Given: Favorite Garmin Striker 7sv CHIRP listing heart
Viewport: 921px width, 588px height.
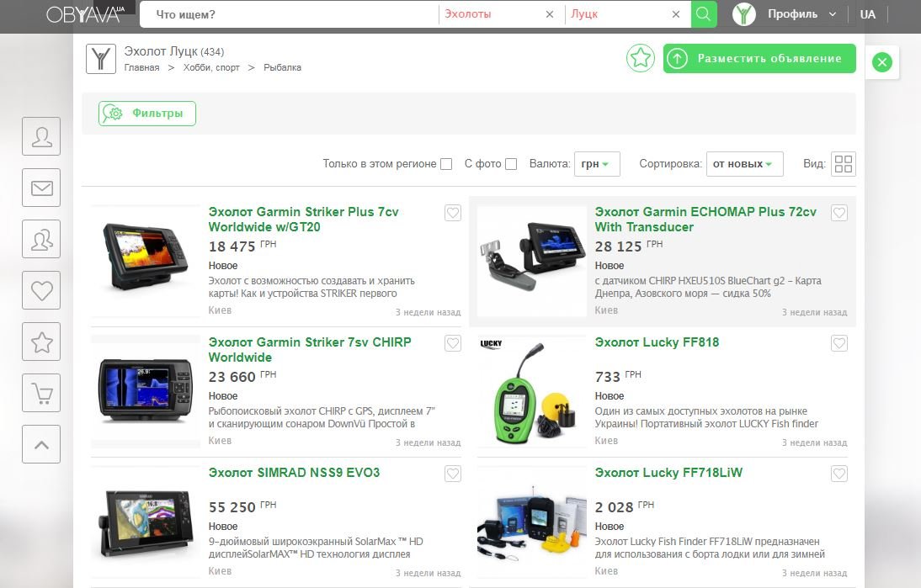Looking at the screenshot, I should point(453,343).
